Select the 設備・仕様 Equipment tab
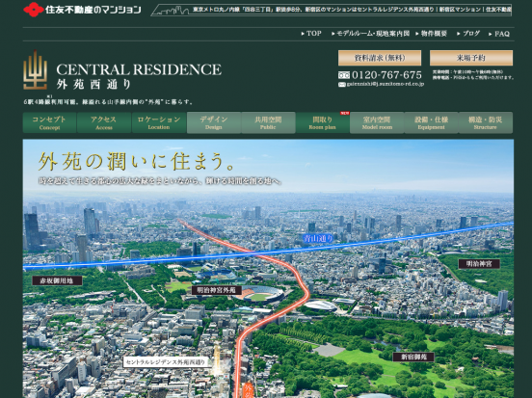Image resolution: width=532 pixels, height=398 pixels. pyautogui.click(x=431, y=122)
